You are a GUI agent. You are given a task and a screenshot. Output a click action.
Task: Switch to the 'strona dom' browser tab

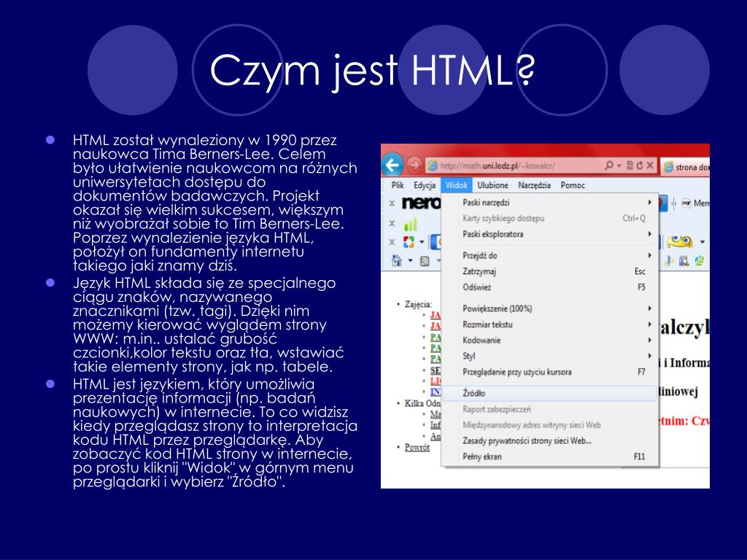[x=685, y=167]
